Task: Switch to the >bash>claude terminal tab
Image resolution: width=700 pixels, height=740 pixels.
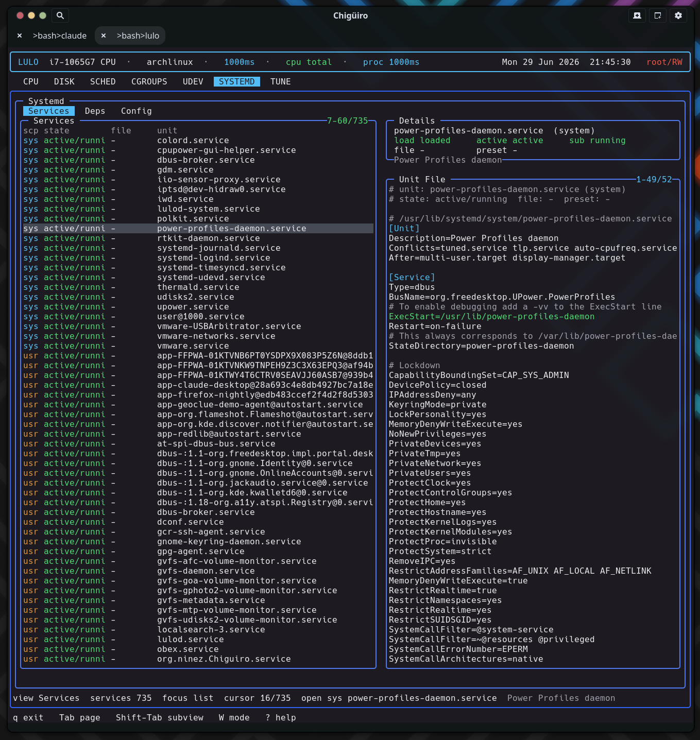Action: click(x=60, y=36)
